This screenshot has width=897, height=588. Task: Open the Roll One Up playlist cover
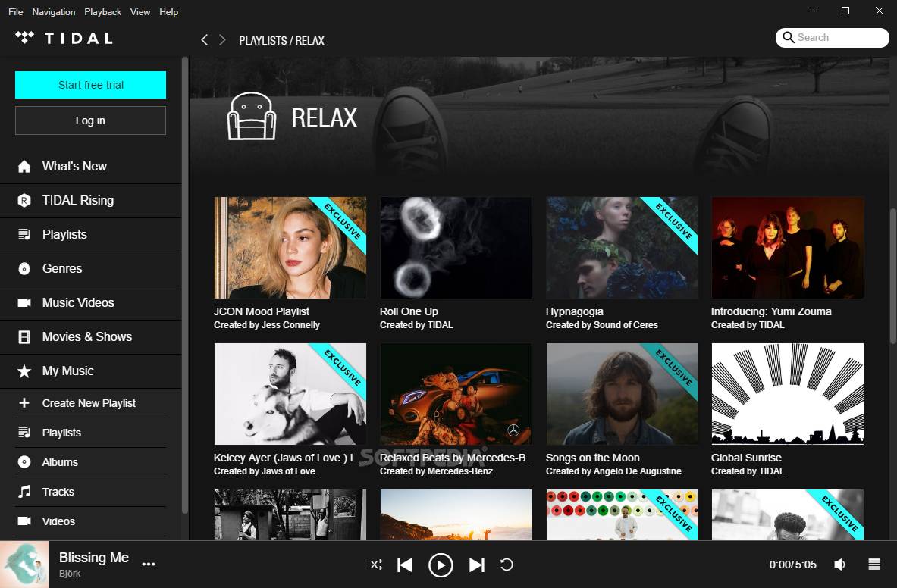point(456,248)
